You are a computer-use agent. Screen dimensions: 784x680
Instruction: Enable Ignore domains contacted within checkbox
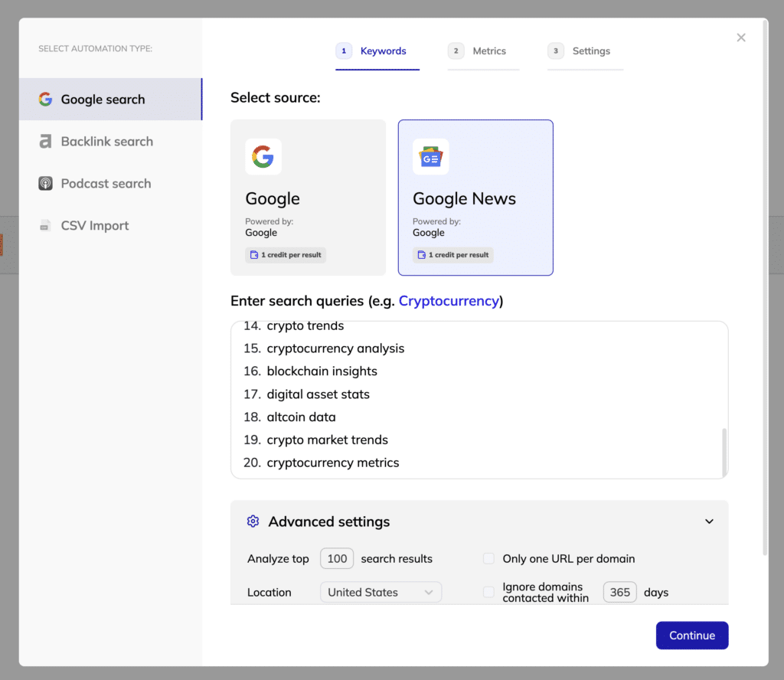(x=488, y=592)
